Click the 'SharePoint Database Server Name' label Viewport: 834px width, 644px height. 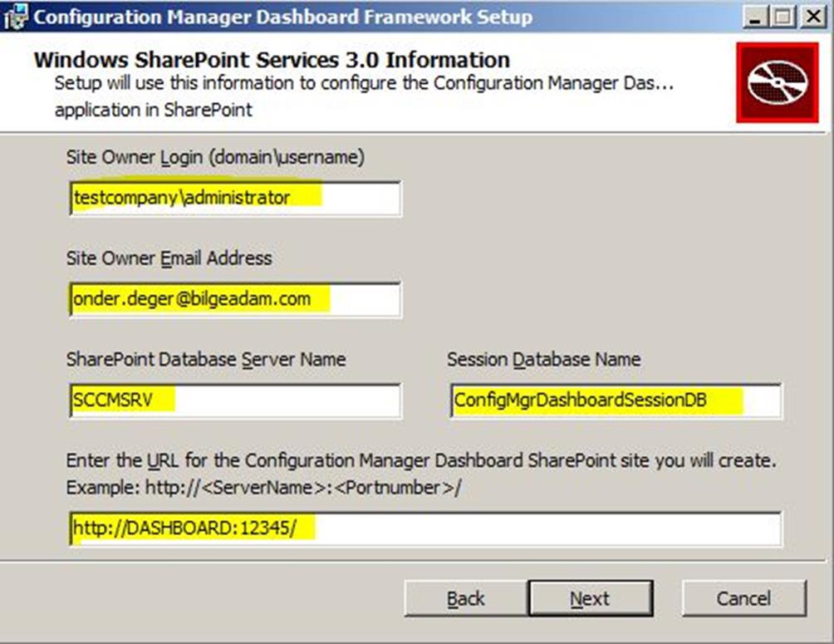pos(206,359)
